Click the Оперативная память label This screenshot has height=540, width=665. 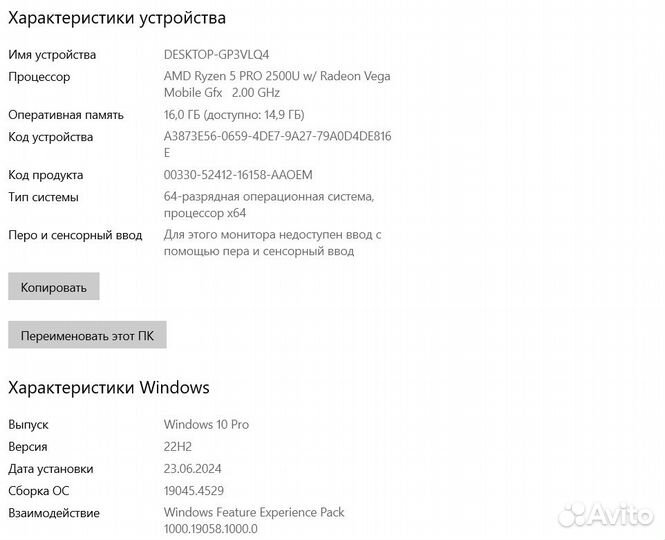pyautogui.click(x=66, y=115)
